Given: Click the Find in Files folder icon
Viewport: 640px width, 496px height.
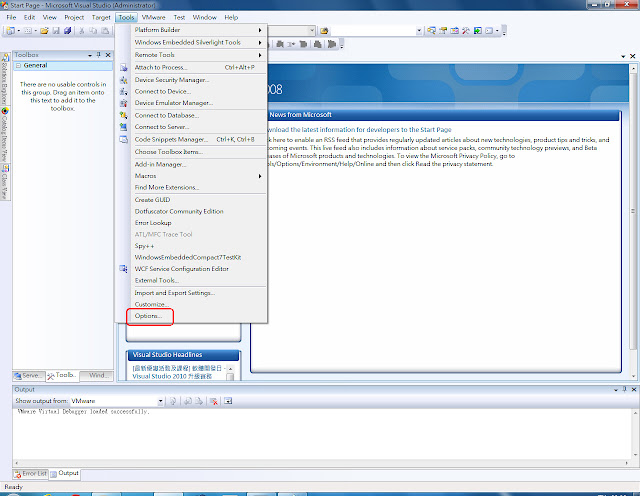Looking at the screenshot, I should [324, 31].
